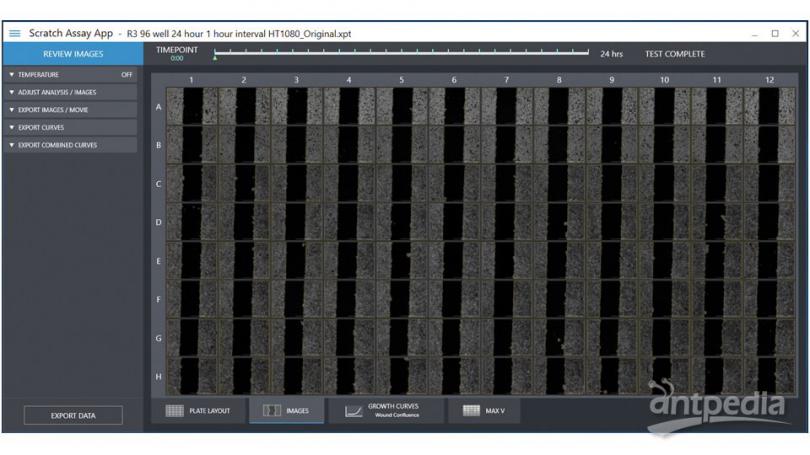This screenshot has height=455, width=810.
Task: Select column header 6
Action: coord(454,80)
